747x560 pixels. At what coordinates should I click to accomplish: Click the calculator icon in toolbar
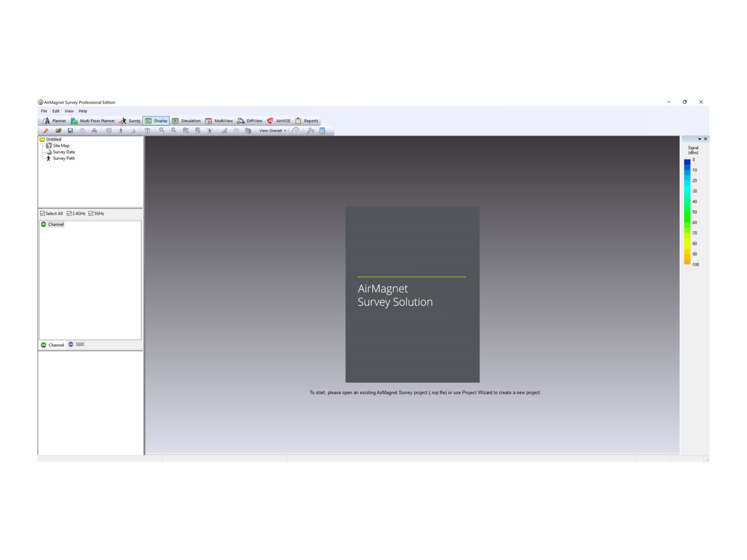point(322,131)
